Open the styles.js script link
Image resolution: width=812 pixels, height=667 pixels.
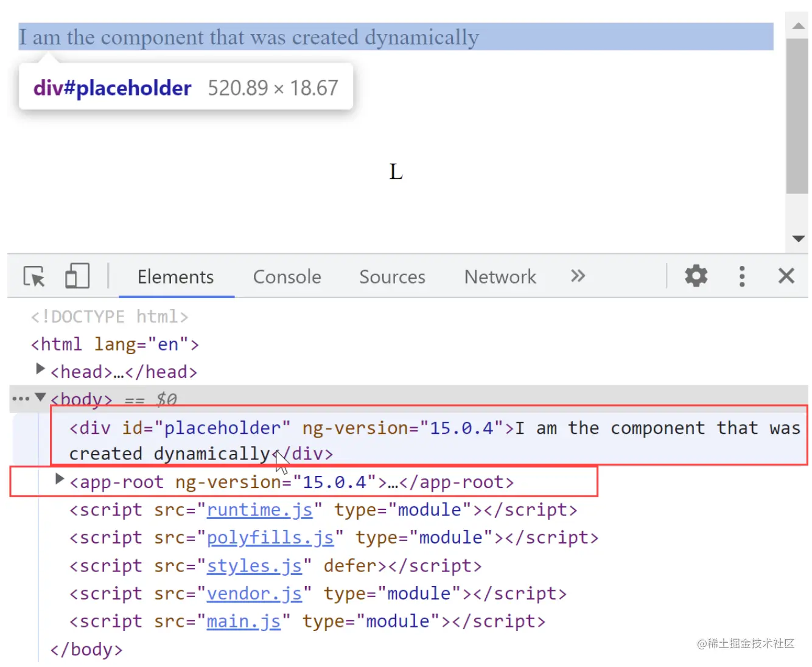point(254,566)
